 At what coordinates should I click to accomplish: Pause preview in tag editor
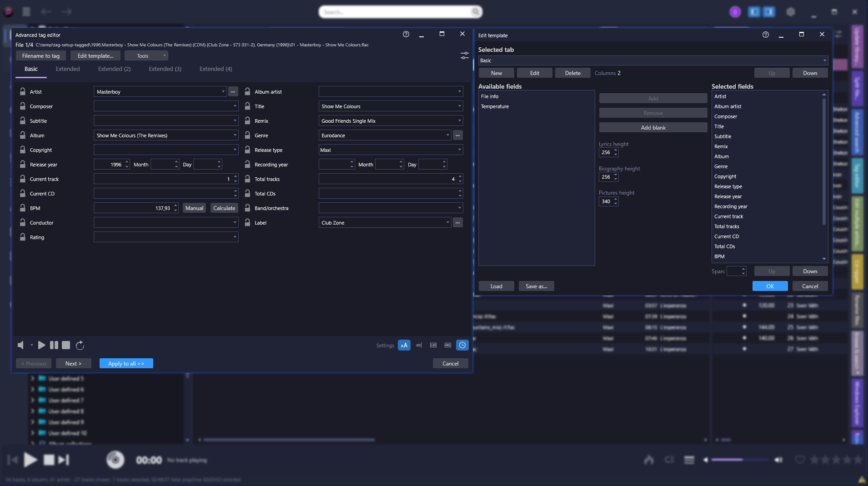tap(54, 345)
